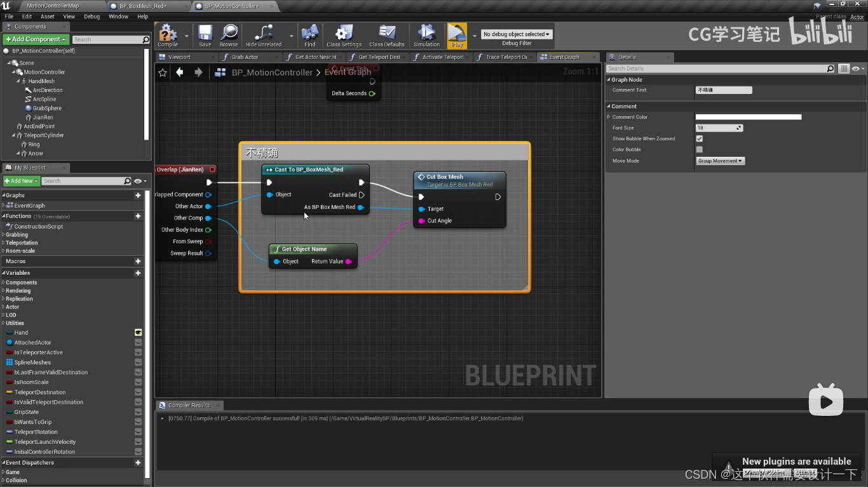This screenshot has width=868, height=487.
Task: Collapse the Graph Node section in Details
Action: pyautogui.click(x=608, y=80)
